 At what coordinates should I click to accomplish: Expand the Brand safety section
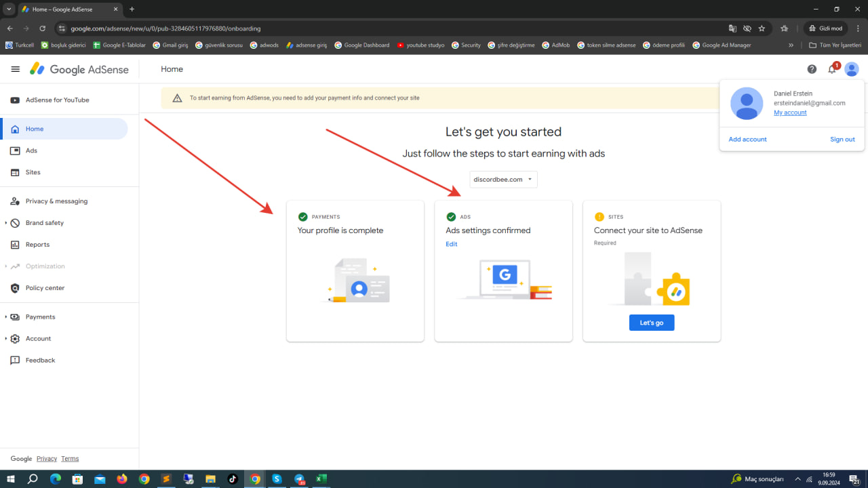[x=6, y=223]
